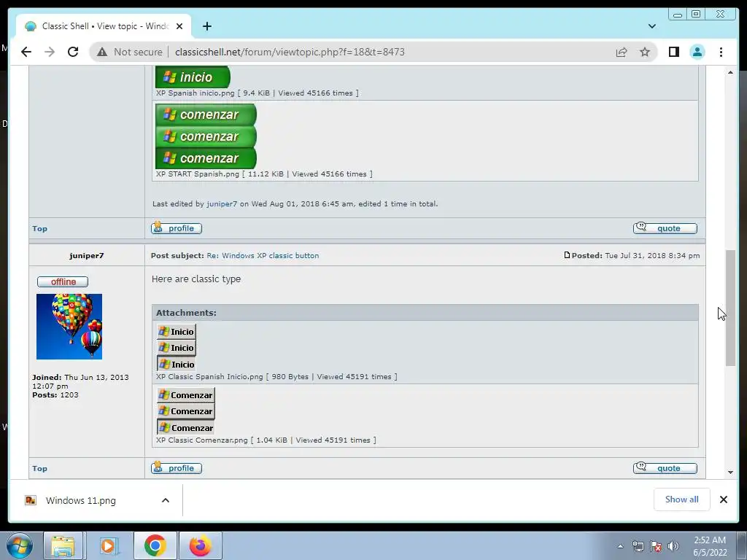Click the post icon beside Posted date
The height and width of the screenshot is (560, 747).
pyautogui.click(x=567, y=255)
